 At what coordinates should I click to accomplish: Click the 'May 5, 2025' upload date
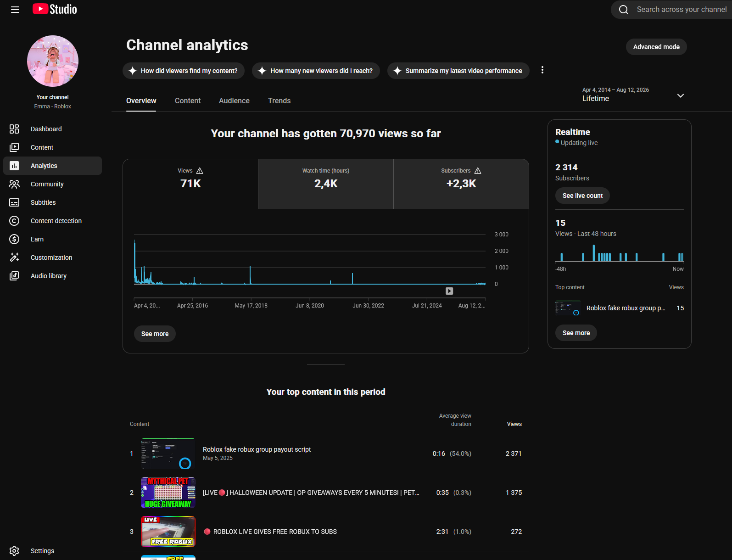coord(218,458)
